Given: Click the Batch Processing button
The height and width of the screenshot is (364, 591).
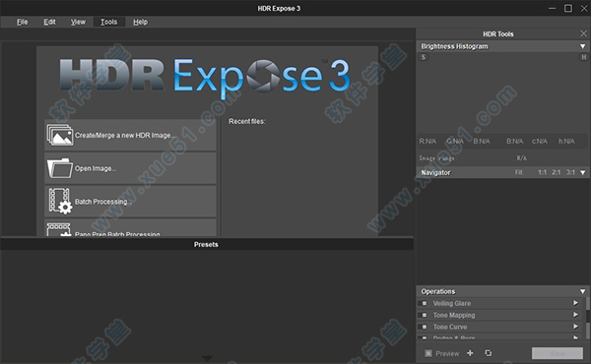Looking at the screenshot, I should 130,202.
